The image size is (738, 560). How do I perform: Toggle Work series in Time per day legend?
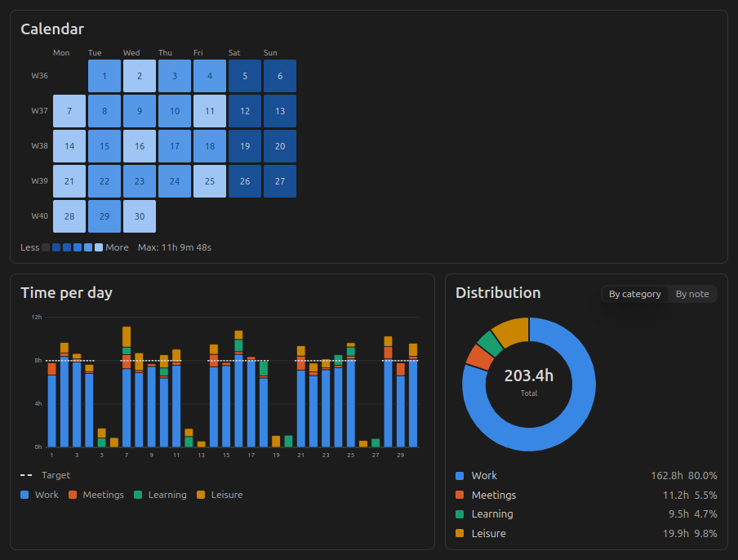(x=39, y=495)
